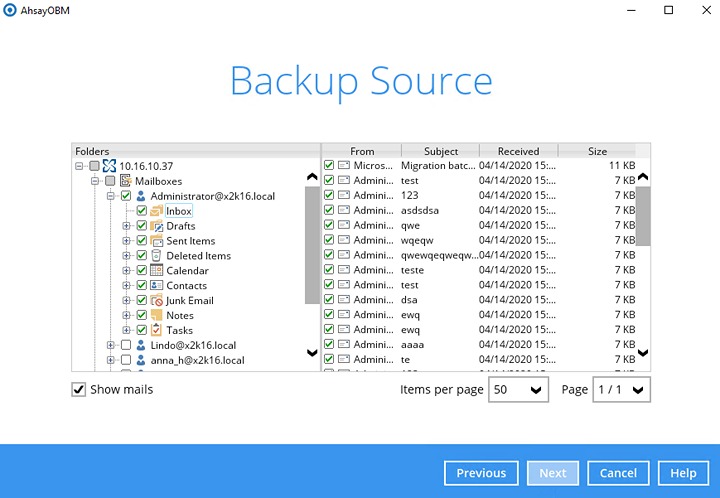Toggle the Drafts folder checkbox

click(x=141, y=226)
